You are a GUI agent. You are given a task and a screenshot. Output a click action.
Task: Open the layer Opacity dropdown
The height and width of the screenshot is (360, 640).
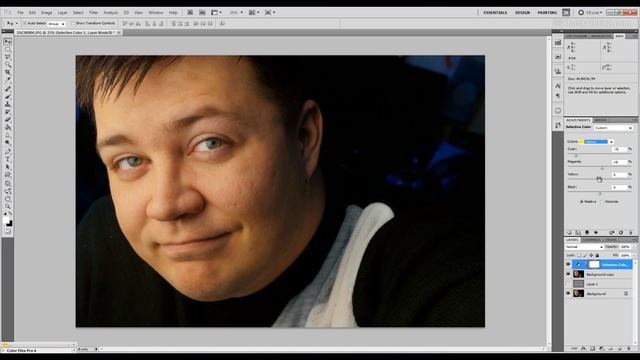(x=633, y=247)
